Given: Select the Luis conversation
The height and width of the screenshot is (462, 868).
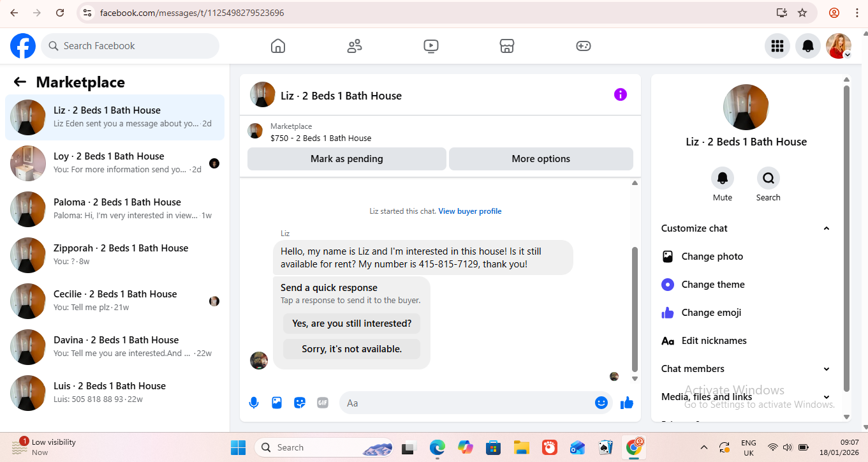Looking at the screenshot, I should (x=115, y=393).
